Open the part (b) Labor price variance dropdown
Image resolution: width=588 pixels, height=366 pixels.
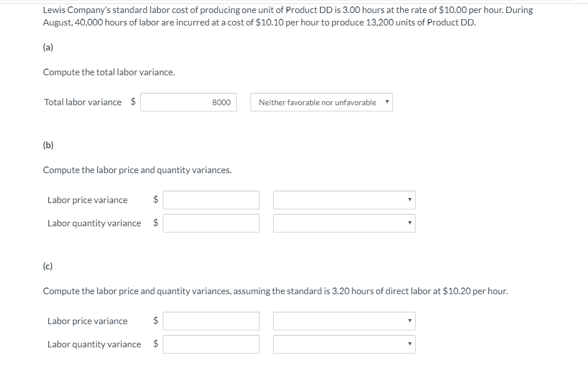click(x=344, y=200)
